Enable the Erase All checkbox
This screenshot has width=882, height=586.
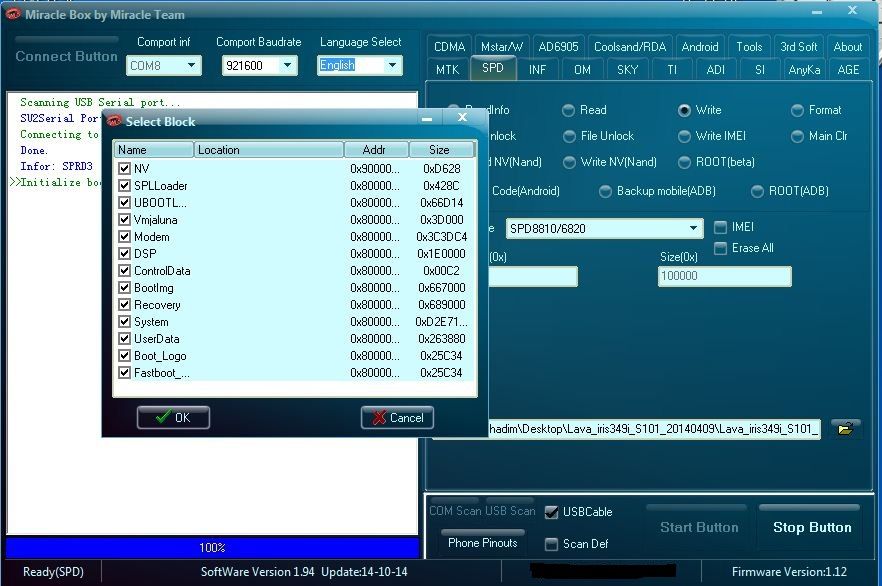pyautogui.click(x=720, y=248)
